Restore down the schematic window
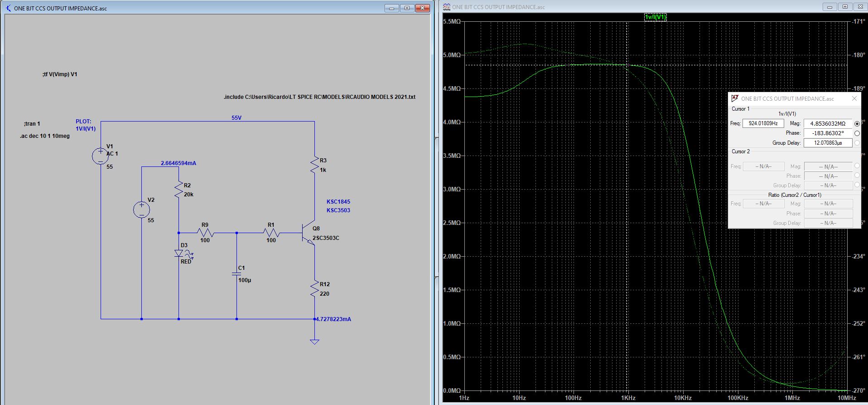Screen dimensions: 868x405 coord(407,8)
